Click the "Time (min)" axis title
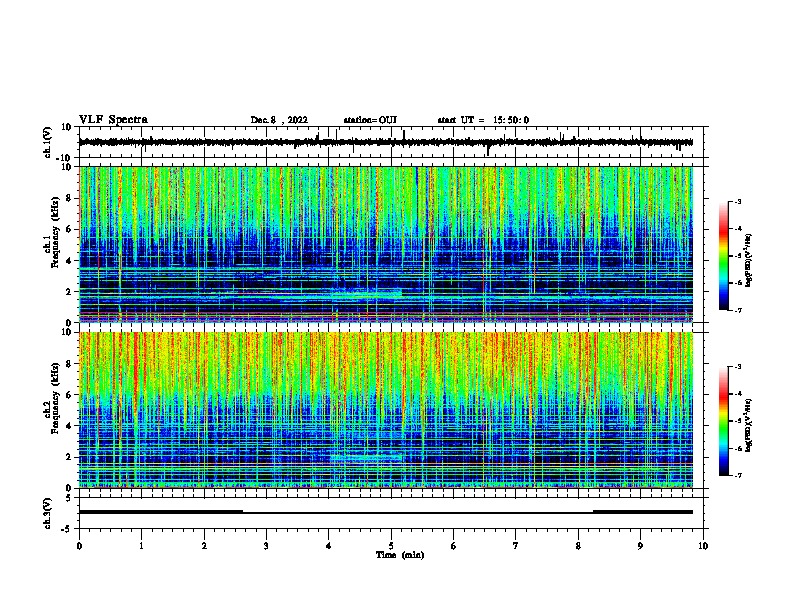 pyautogui.click(x=400, y=555)
